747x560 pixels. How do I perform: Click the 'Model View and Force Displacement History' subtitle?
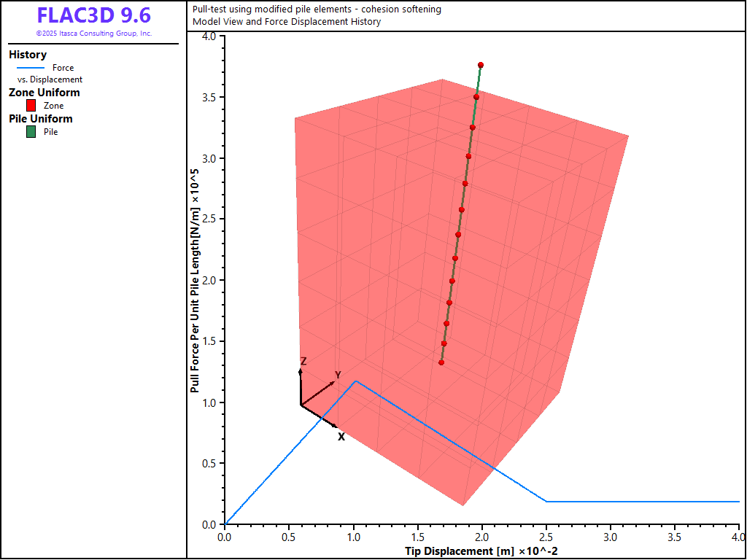coord(287,22)
